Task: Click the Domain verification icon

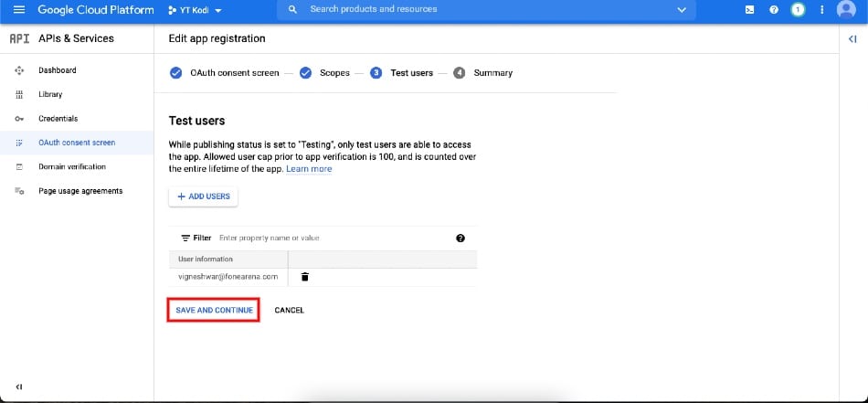Action: point(19,166)
